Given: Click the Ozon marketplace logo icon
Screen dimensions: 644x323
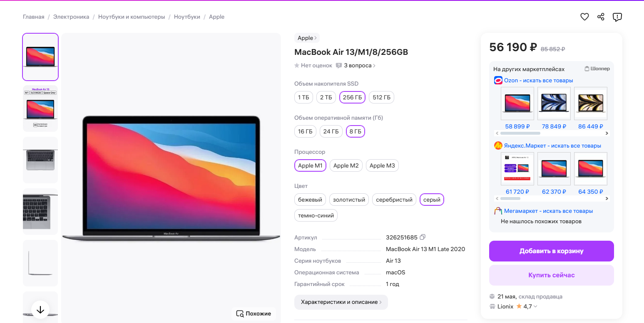Looking at the screenshot, I should point(498,80).
